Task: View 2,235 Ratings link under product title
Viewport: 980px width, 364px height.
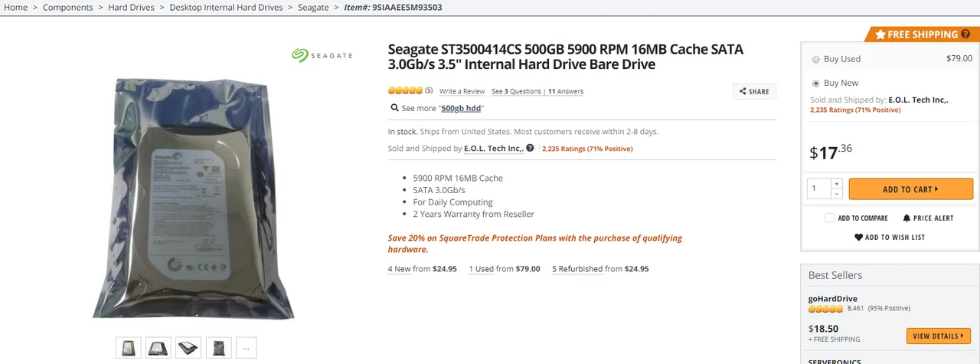Action: pos(587,149)
